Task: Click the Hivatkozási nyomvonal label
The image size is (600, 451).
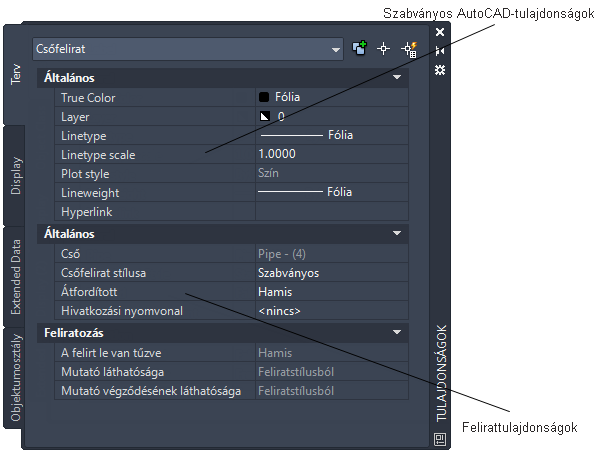Action: [122, 311]
